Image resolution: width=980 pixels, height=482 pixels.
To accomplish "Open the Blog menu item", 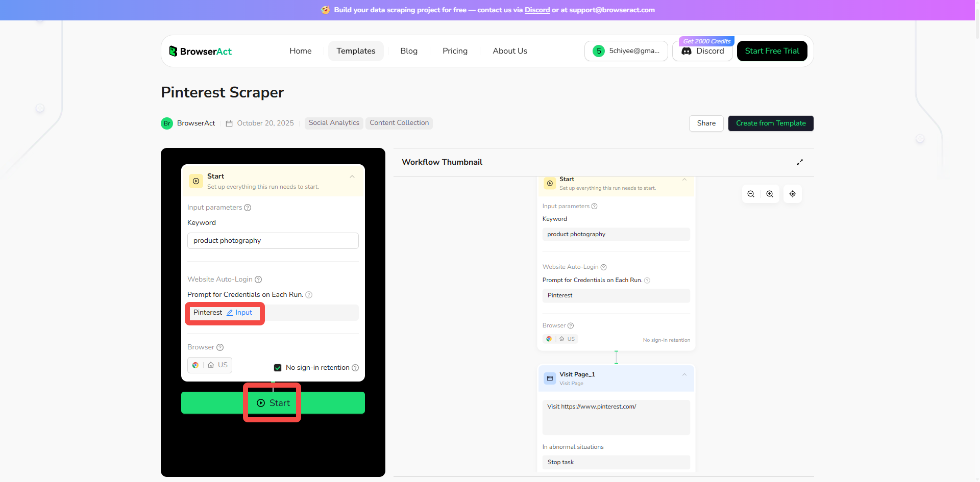I will [x=408, y=51].
